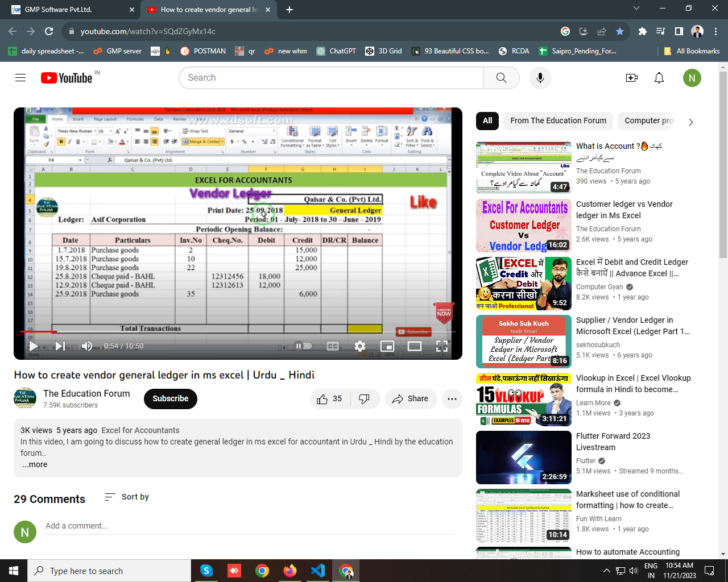Screen dimensions: 728x582
Task: Select the From The Education Forum chip
Action: coord(557,120)
